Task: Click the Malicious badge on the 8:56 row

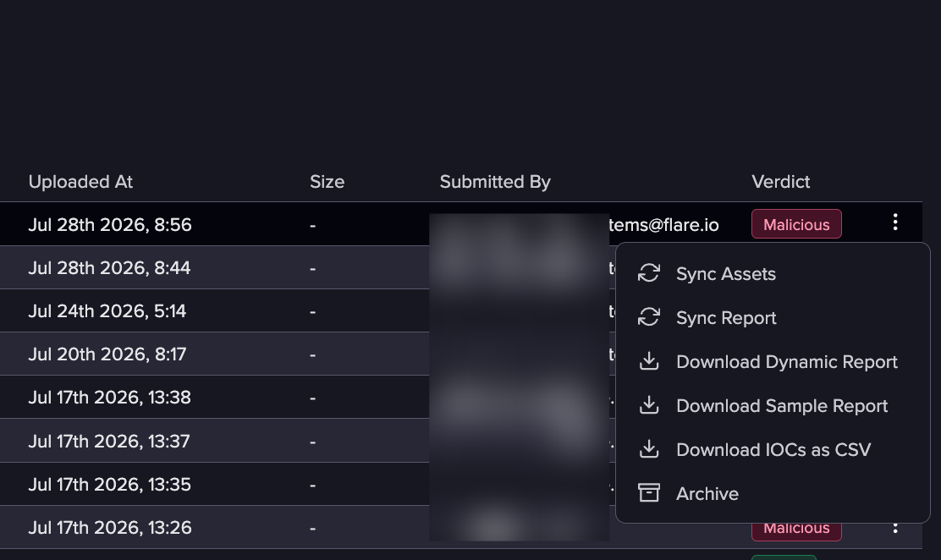Action: click(796, 224)
